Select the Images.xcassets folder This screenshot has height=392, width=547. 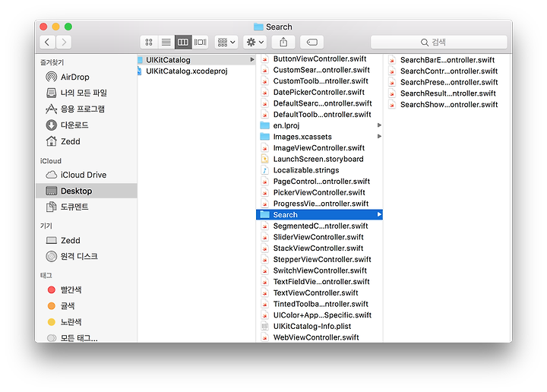(x=319, y=137)
